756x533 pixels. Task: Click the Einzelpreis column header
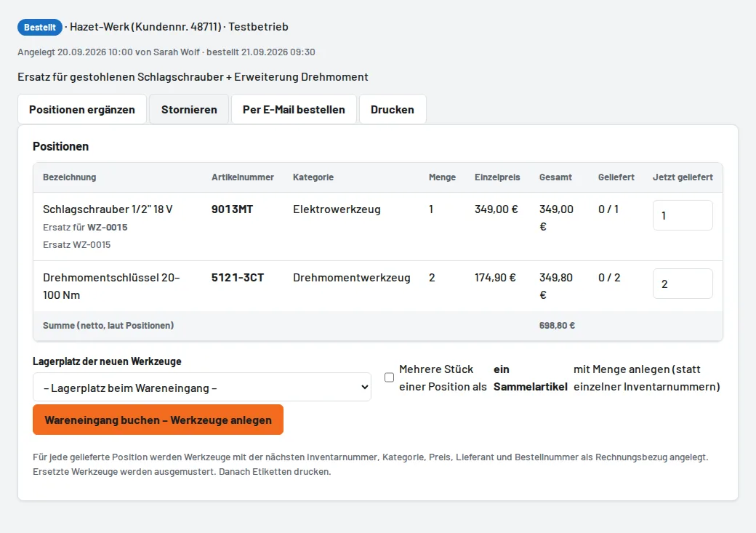click(497, 177)
